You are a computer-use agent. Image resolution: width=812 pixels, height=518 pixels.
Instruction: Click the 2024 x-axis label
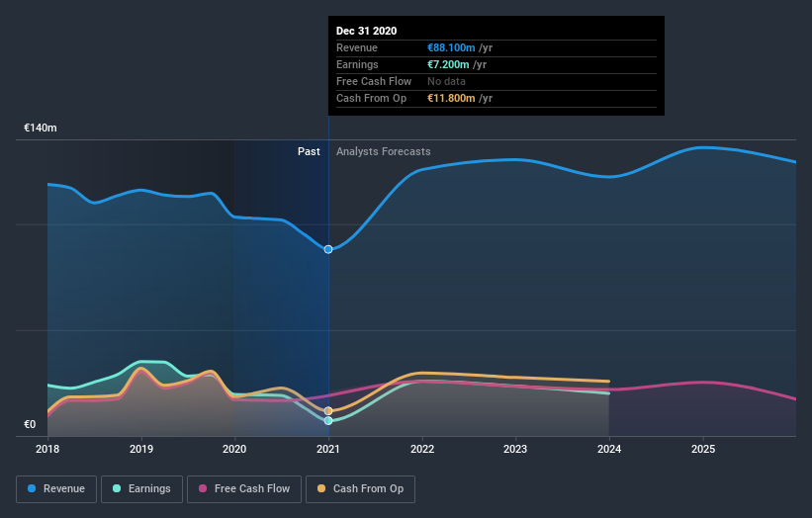click(609, 449)
